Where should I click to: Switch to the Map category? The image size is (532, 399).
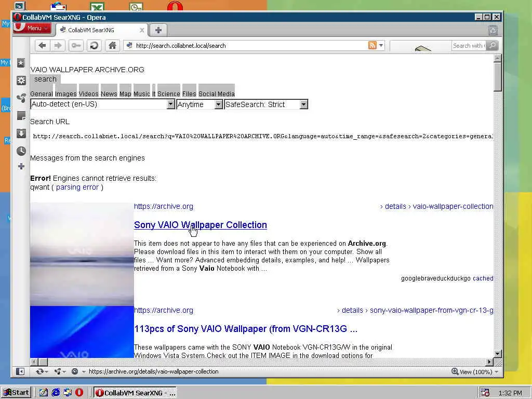tap(125, 94)
